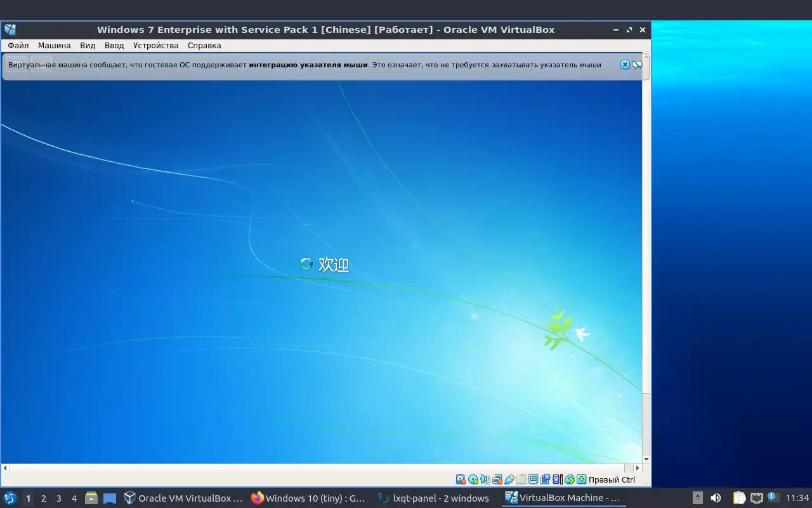Open the LXQt application menu

pos(10,498)
